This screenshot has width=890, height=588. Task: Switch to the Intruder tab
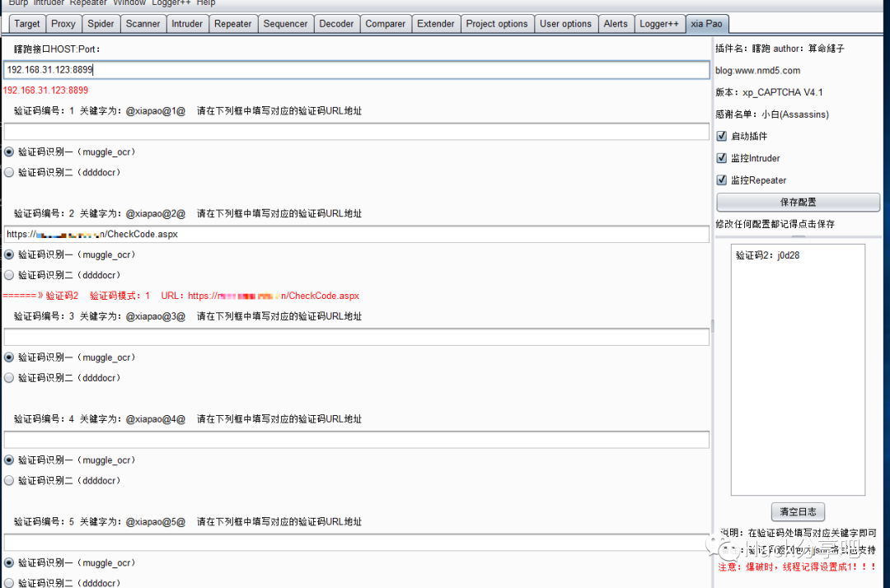pyautogui.click(x=187, y=24)
